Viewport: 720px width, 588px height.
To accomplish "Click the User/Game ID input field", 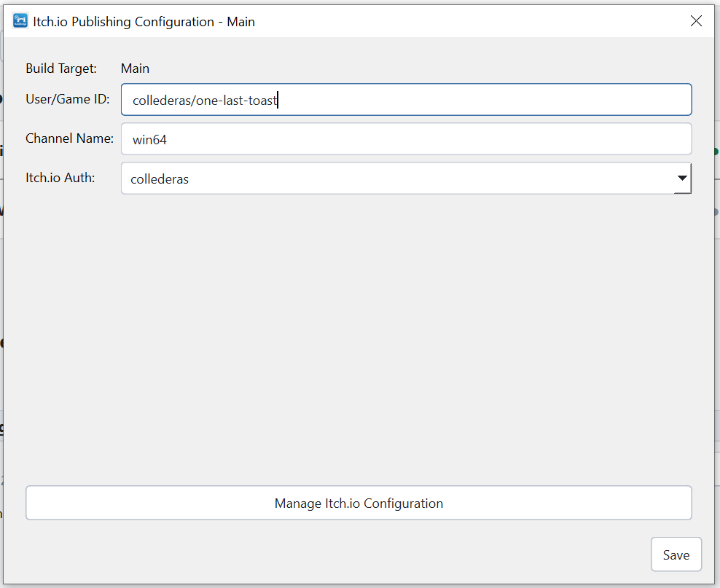I will point(407,100).
